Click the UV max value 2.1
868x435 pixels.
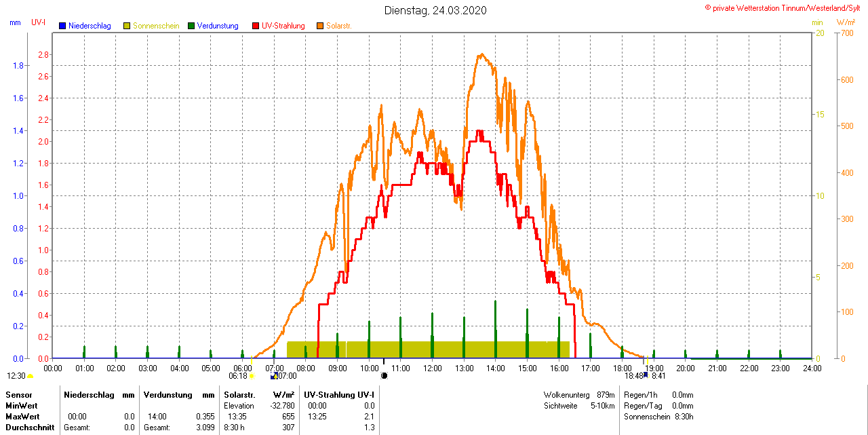pos(370,417)
